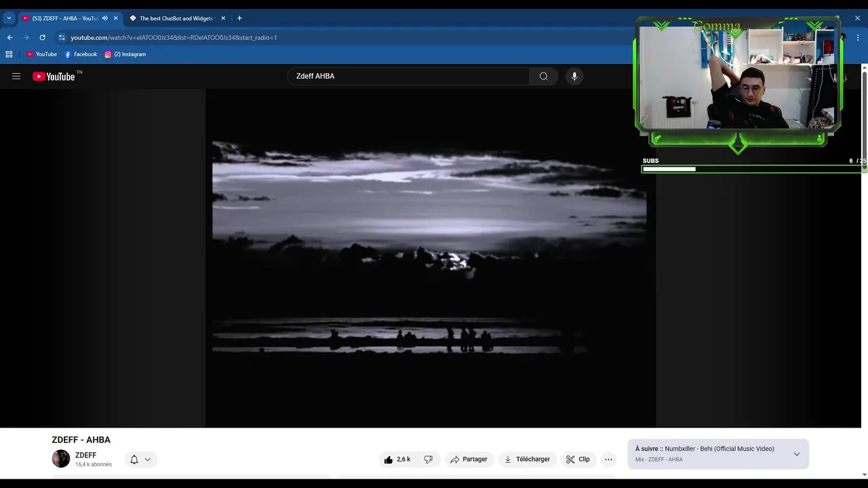
Task: Click the webcam overlay feed
Action: (738, 77)
